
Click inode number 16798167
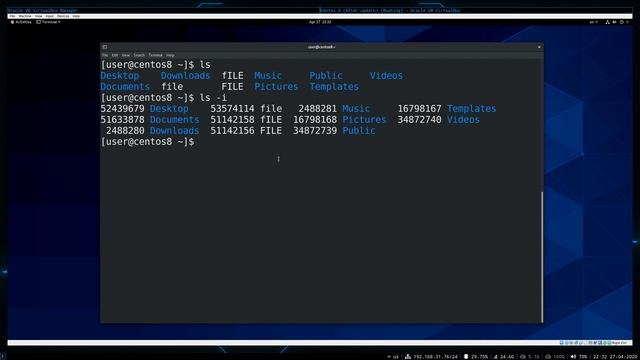(x=419, y=109)
